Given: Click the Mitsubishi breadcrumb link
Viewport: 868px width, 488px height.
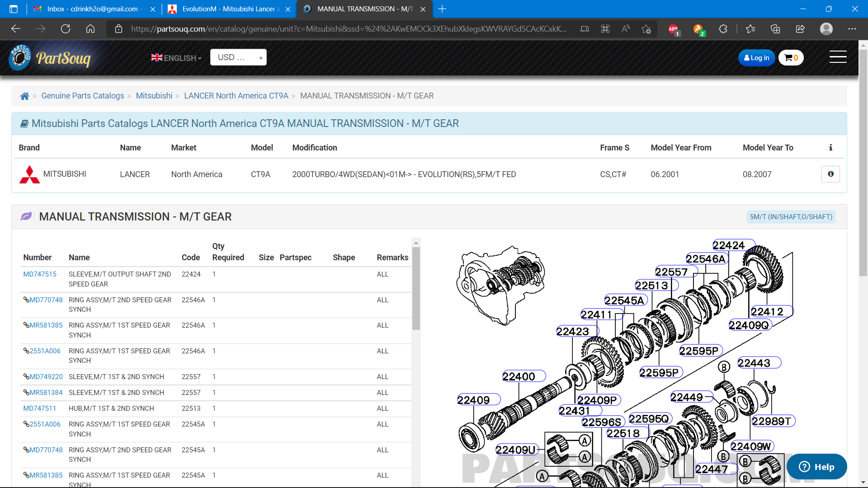Looking at the screenshot, I should (x=154, y=96).
